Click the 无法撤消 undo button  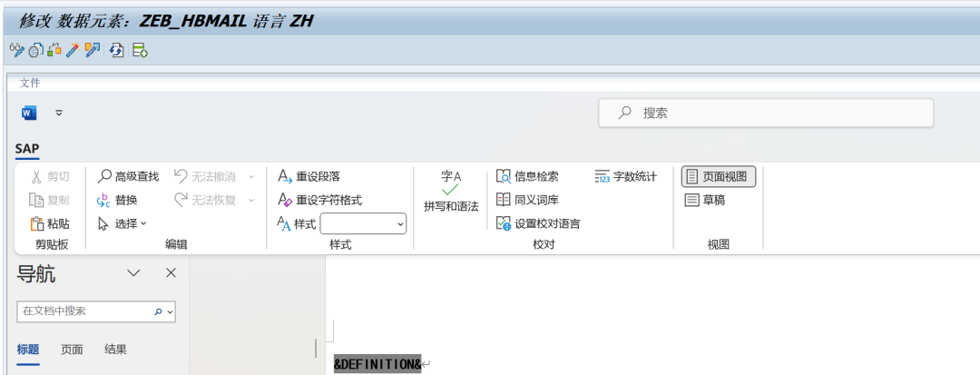coord(205,177)
